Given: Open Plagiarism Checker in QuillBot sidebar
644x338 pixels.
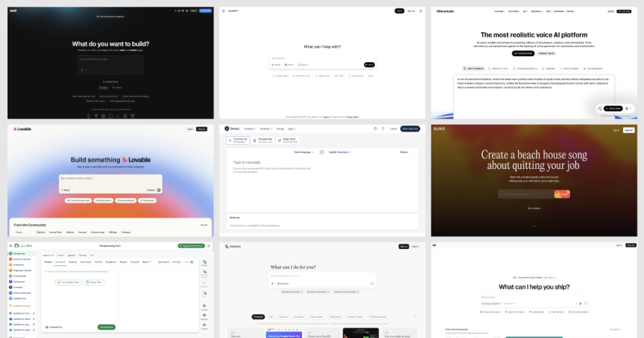Looking at the screenshot, I should point(20,270).
